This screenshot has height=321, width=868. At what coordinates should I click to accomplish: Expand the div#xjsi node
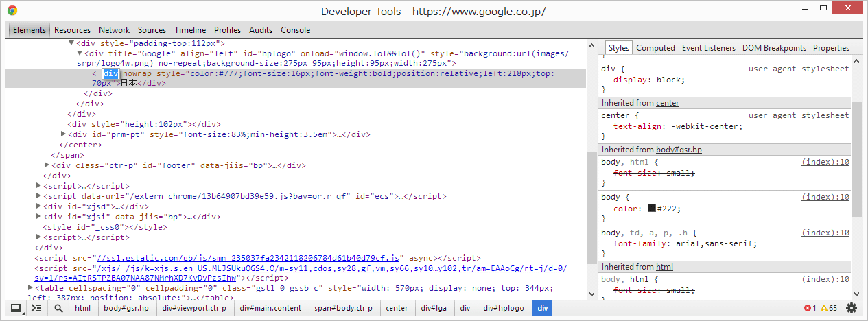click(x=39, y=217)
